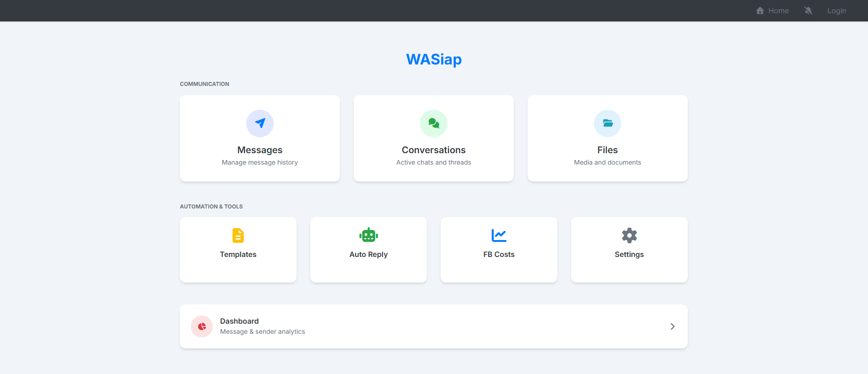Click the Dashboard pie chart icon
The height and width of the screenshot is (374, 868).
click(x=202, y=326)
